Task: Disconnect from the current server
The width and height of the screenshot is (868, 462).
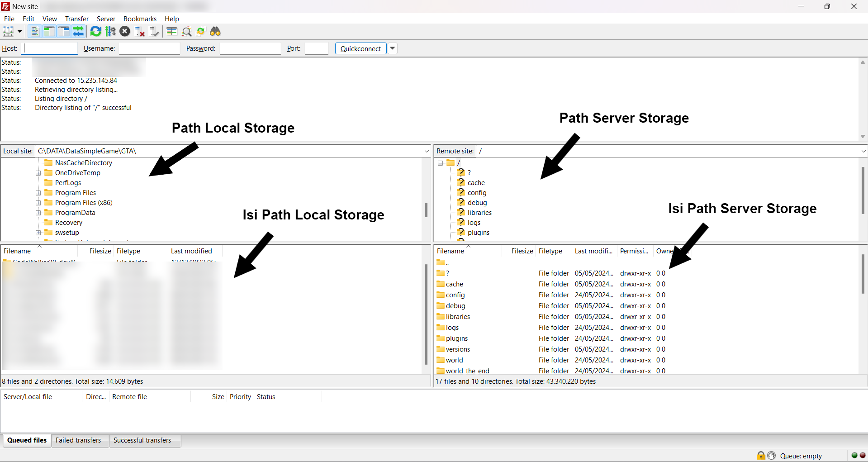Action: tap(140, 31)
